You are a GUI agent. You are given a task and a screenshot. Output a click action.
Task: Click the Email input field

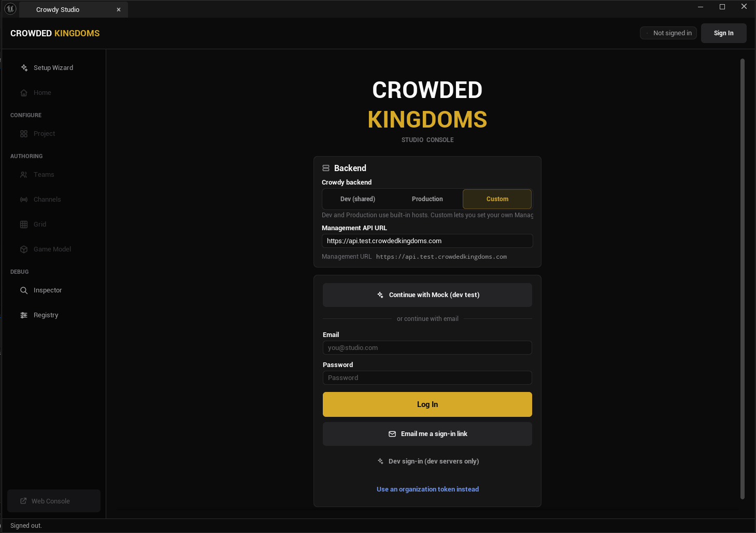[427, 348]
